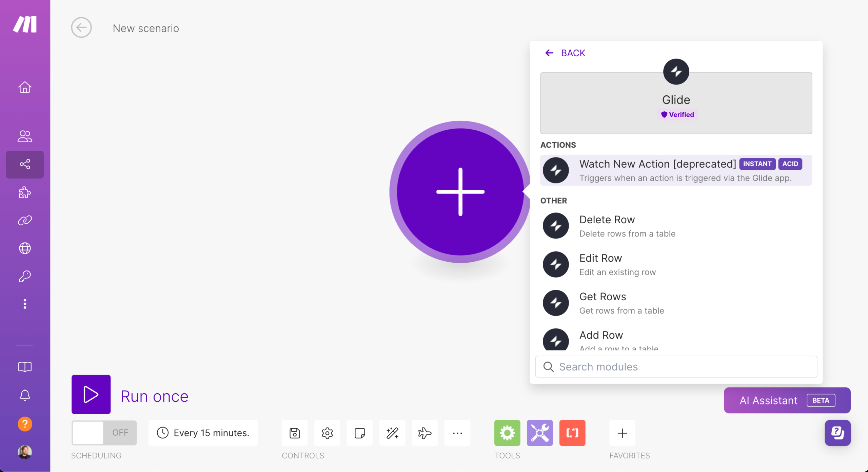Image resolution: width=868 pixels, height=472 pixels.
Task: Toggle the scheduling OFF switch
Action: pyautogui.click(x=104, y=433)
